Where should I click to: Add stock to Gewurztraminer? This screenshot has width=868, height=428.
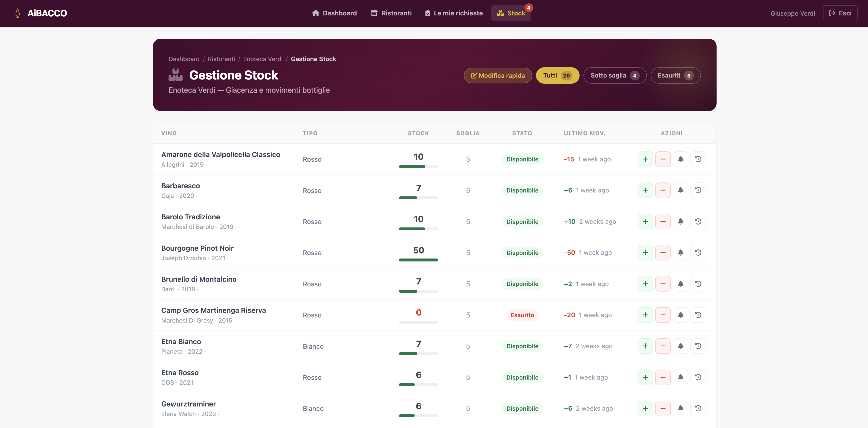645,408
